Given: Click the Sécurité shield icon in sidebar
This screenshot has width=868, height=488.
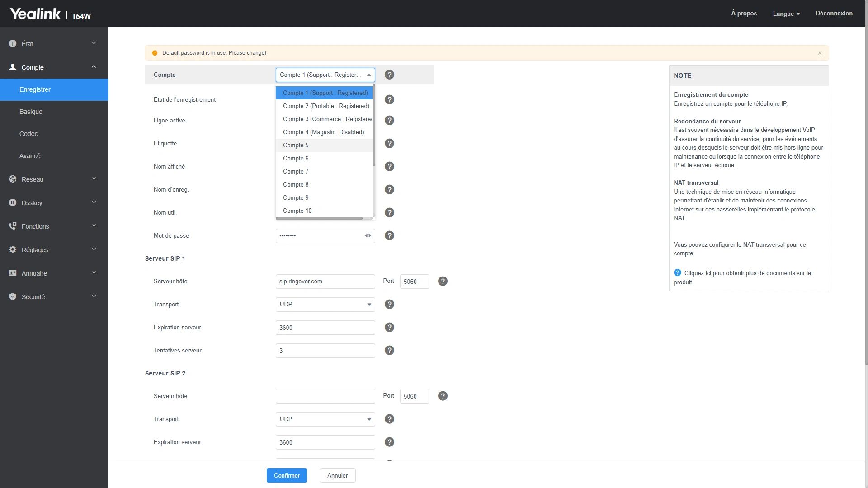Looking at the screenshot, I should tap(13, 297).
